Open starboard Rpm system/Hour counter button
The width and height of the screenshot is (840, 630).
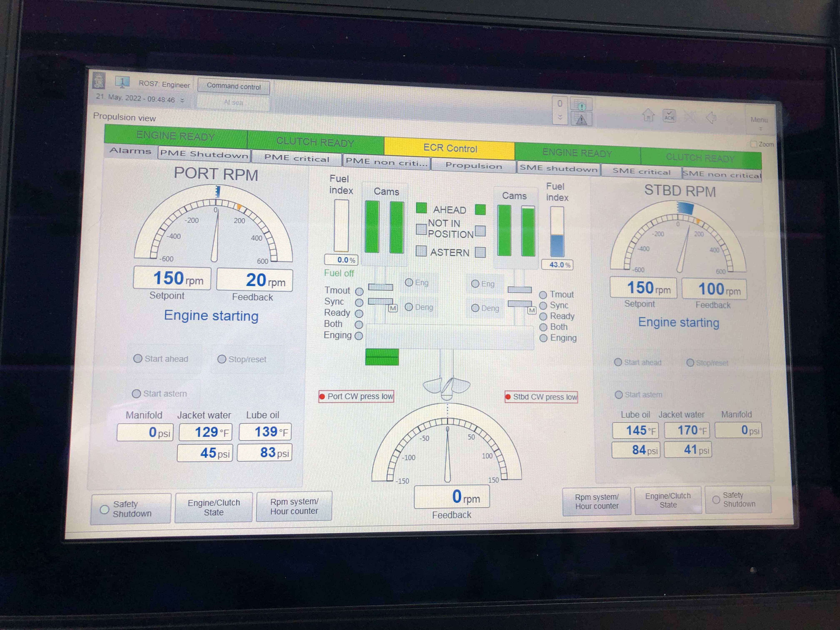(x=597, y=501)
